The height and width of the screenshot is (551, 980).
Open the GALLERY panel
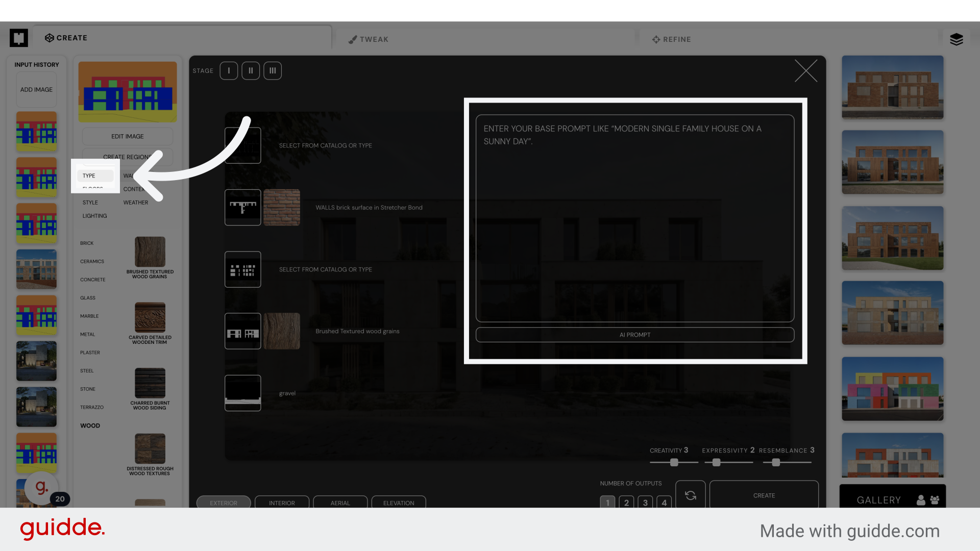(878, 500)
